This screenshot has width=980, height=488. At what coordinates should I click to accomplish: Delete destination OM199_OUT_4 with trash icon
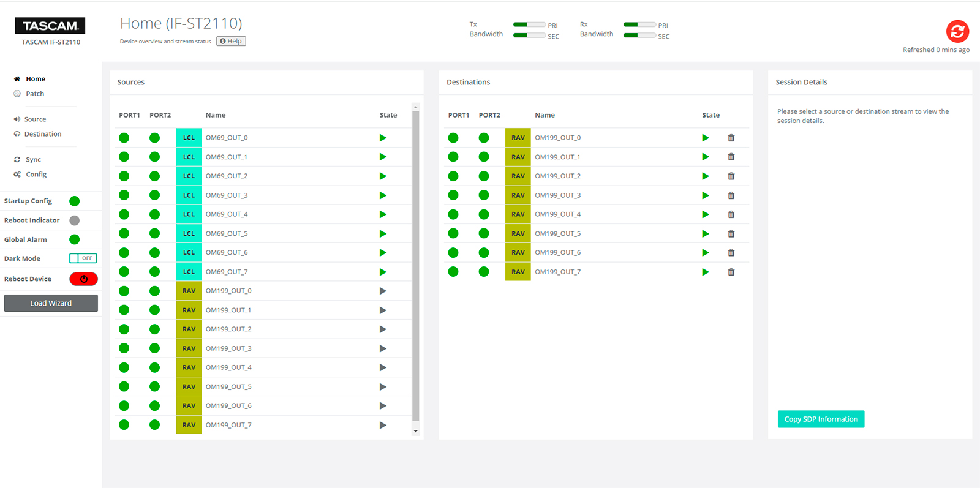(731, 214)
